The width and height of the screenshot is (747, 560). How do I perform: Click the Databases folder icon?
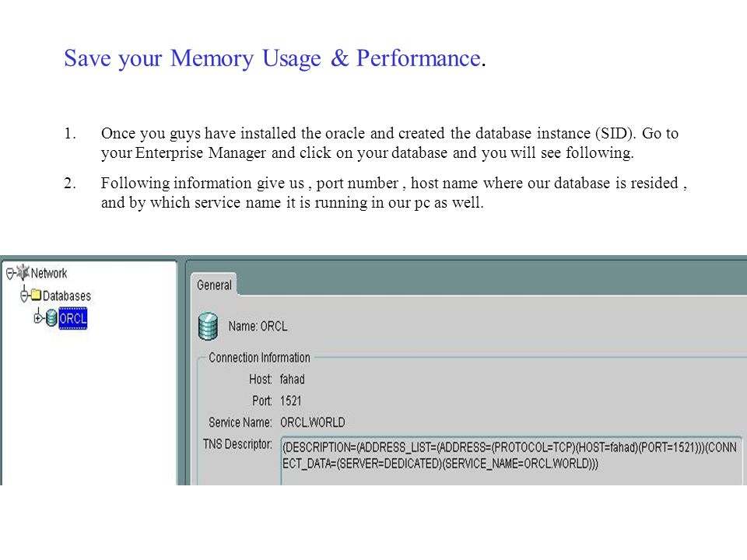36,296
